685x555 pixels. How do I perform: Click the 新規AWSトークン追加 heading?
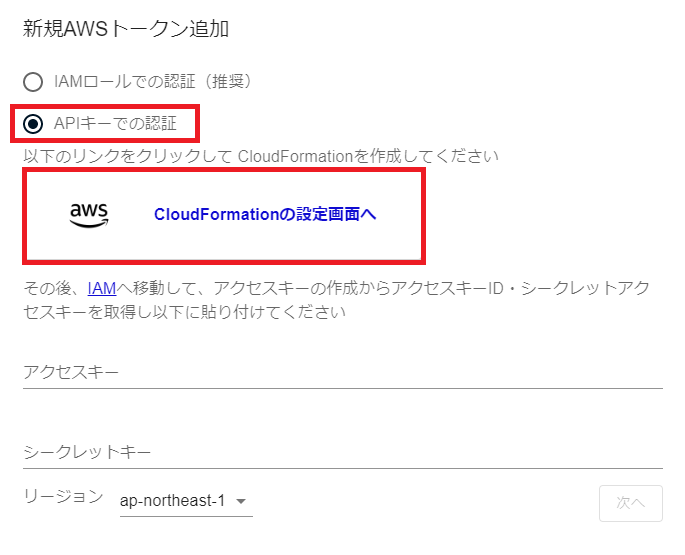[126, 29]
